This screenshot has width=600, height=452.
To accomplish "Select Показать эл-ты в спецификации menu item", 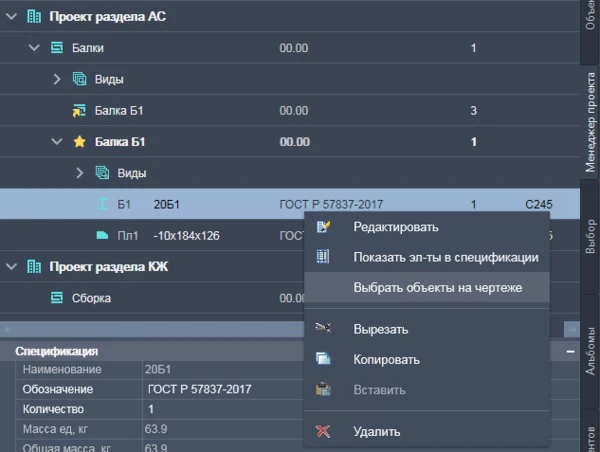I will (x=445, y=257).
